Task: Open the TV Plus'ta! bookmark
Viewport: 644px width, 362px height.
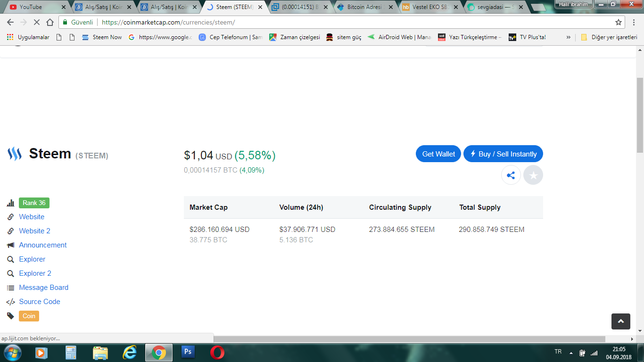Action: (528, 37)
